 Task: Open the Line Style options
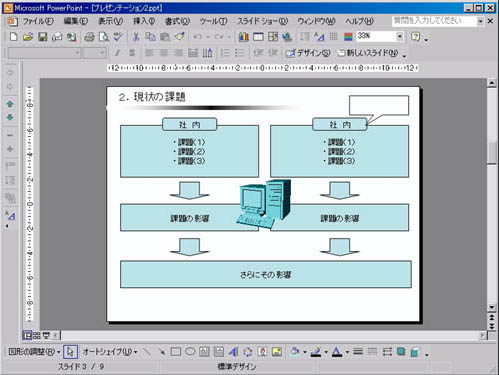pyautogui.click(x=358, y=351)
